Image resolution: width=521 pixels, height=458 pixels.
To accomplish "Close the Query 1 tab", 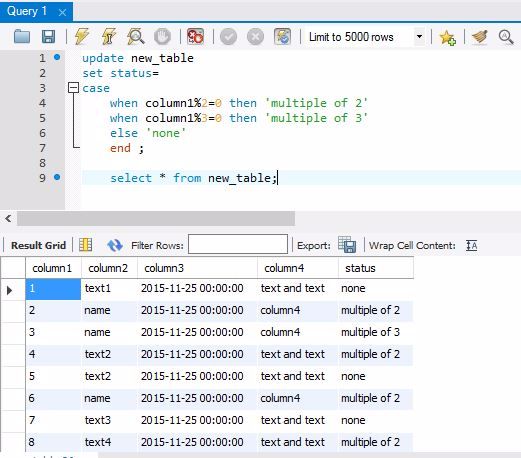I will (x=62, y=13).
